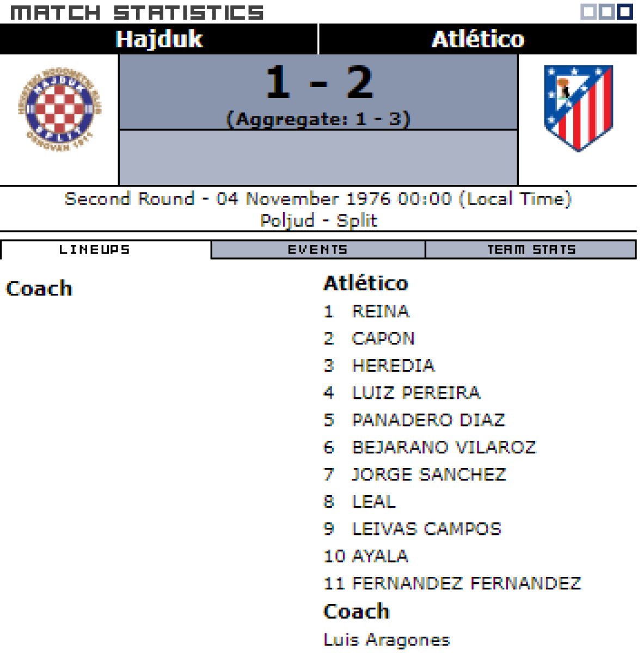Screen dimensions: 644x653
Task: Click coach Luis Aragones
Action: [387, 640]
